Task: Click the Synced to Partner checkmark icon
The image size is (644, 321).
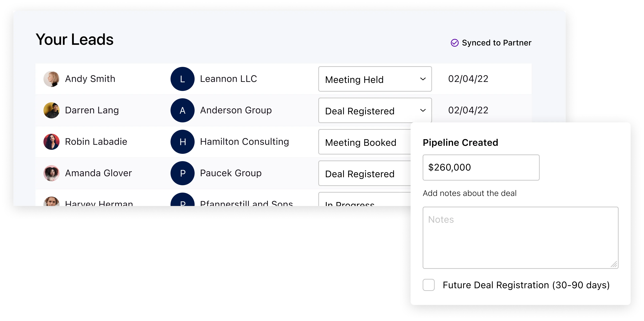Action: (455, 42)
